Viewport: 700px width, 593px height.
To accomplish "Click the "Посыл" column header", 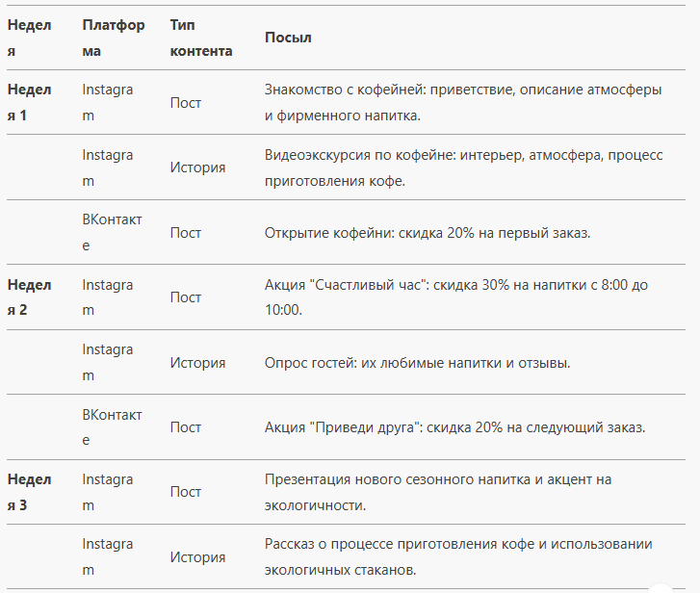I will (288, 38).
